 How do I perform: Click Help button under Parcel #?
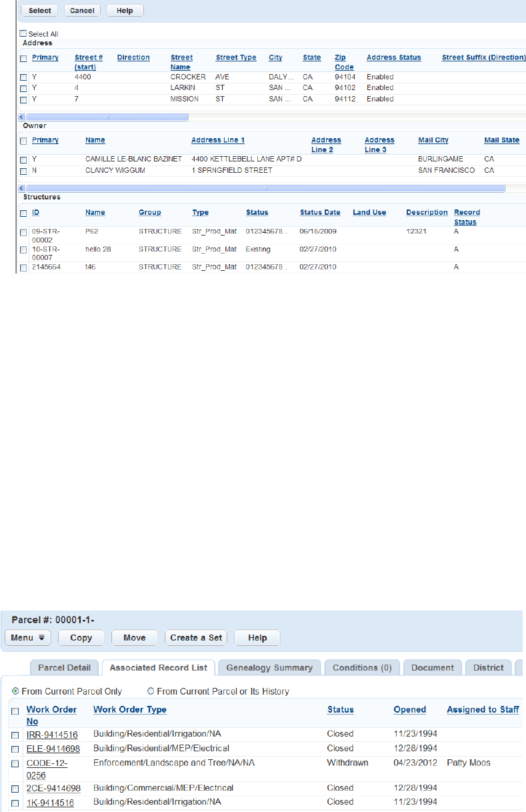pyautogui.click(x=257, y=637)
